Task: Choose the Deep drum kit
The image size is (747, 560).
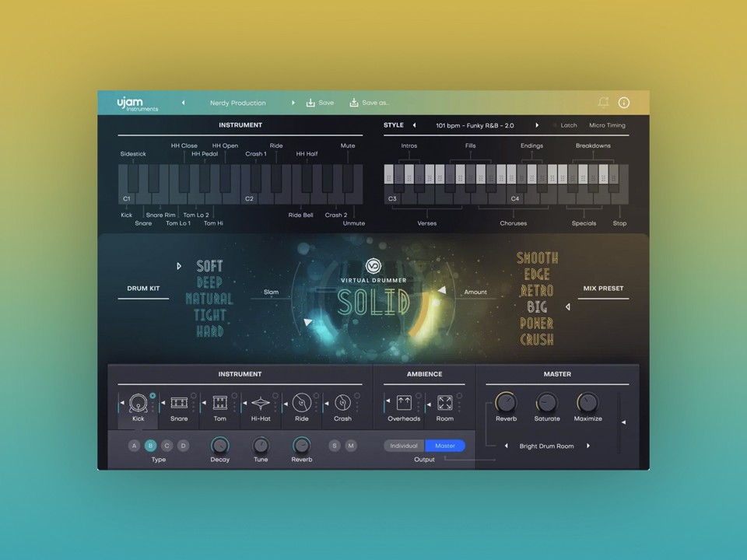Action: pos(209,282)
